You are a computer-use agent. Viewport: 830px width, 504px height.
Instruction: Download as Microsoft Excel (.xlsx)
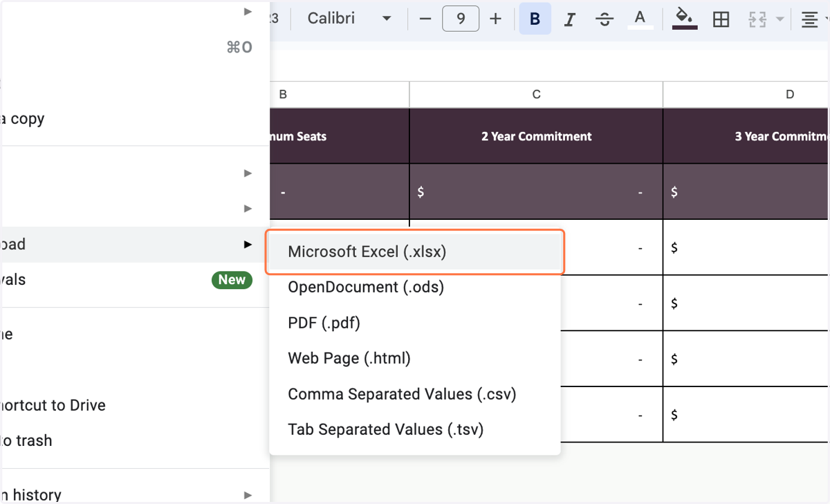(415, 252)
